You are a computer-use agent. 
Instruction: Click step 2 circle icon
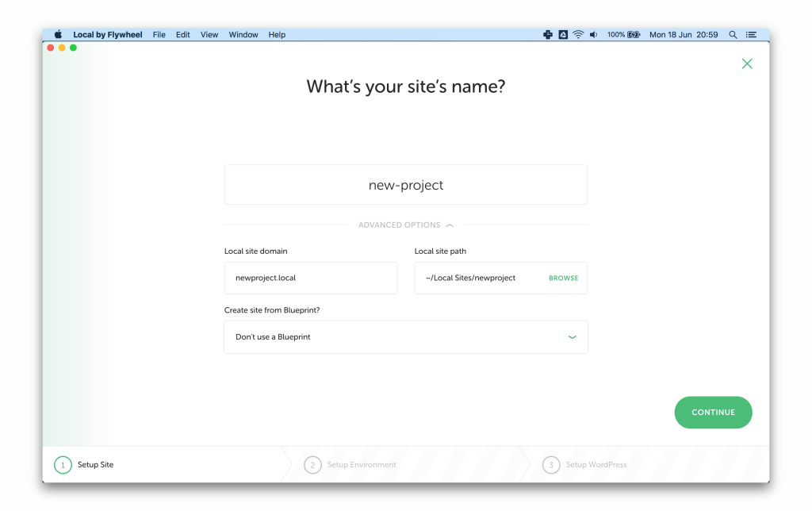(x=312, y=465)
